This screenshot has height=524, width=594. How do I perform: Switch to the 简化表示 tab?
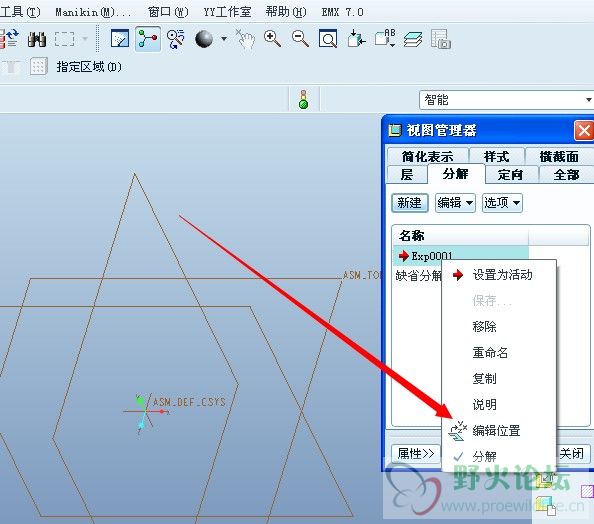click(x=427, y=156)
